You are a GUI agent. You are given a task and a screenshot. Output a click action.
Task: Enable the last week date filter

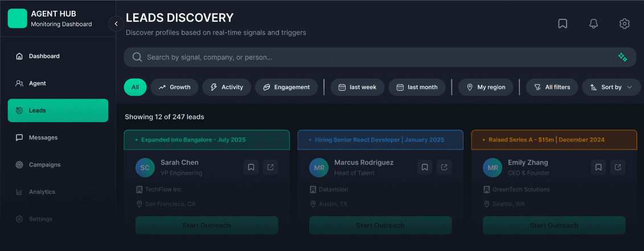click(358, 87)
